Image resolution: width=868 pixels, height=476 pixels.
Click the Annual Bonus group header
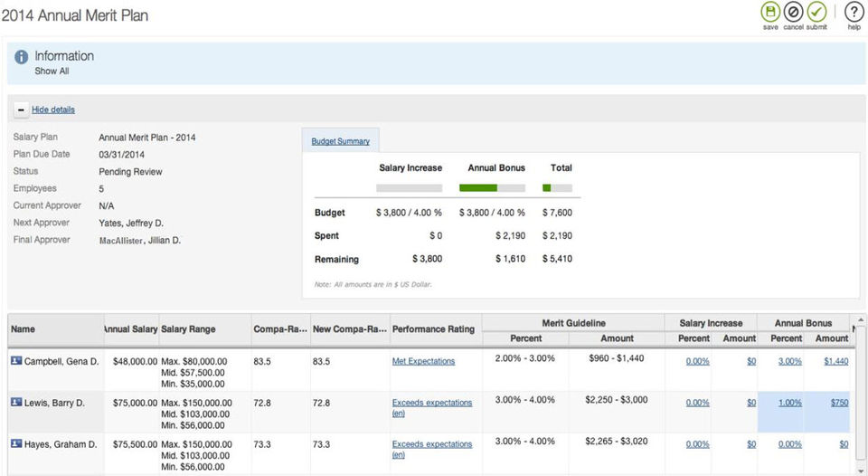[x=803, y=323]
